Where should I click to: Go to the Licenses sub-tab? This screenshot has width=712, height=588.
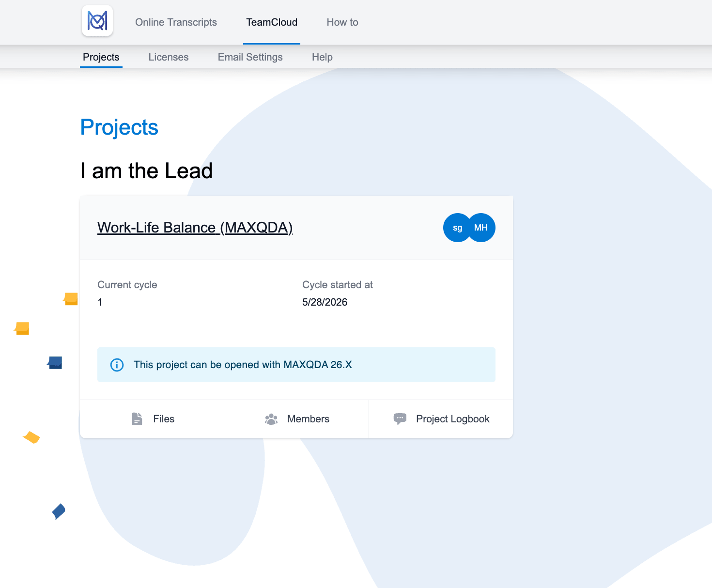(x=169, y=57)
